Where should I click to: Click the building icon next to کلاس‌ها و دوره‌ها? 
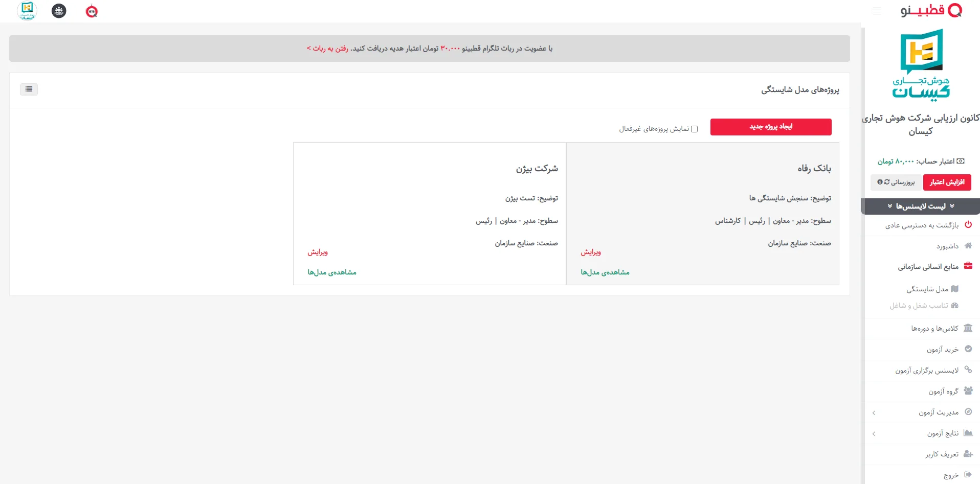(x=968, y=328)
